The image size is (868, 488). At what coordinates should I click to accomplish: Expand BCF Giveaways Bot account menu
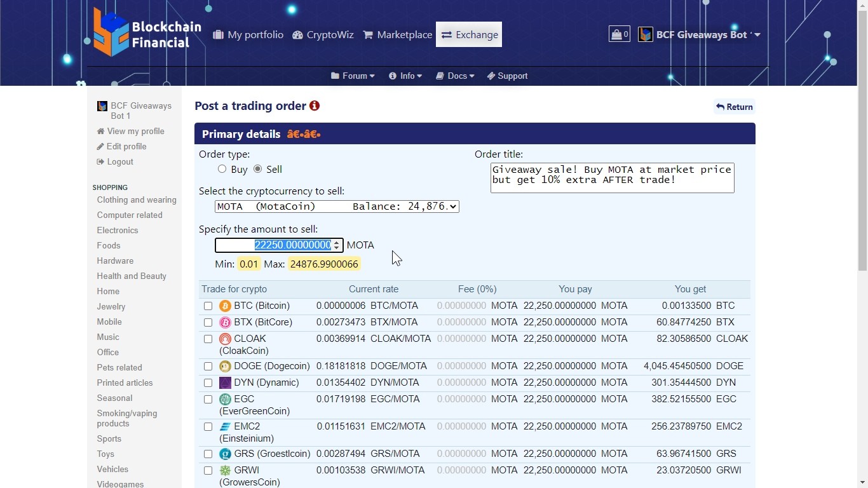(x=700, y=35)
